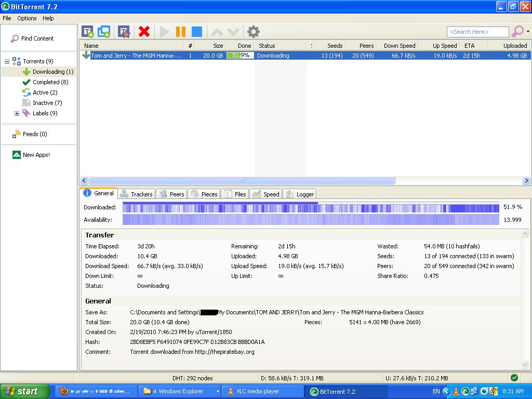Open the File menu
The image size is (532, 399).
[x=7, y=18]
